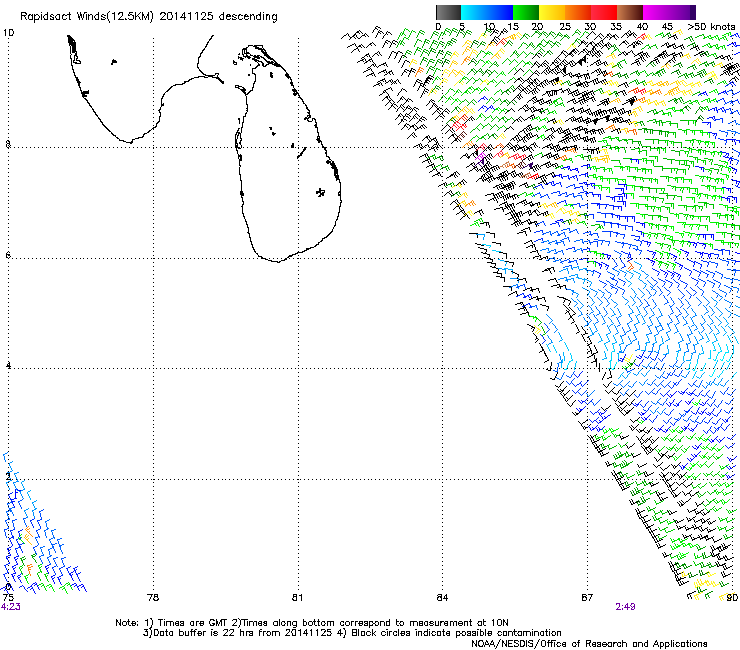Image resolution: width=740 pixels, height=650 pixels.
Task: Click the blue 10-15 knots legend color
Action: point(500,12)
